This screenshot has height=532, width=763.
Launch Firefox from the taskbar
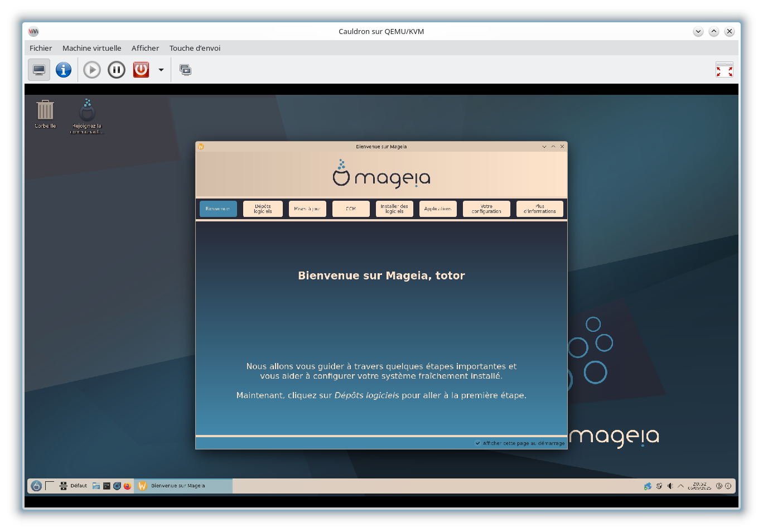pyautogui.click(x=127, y=486)
